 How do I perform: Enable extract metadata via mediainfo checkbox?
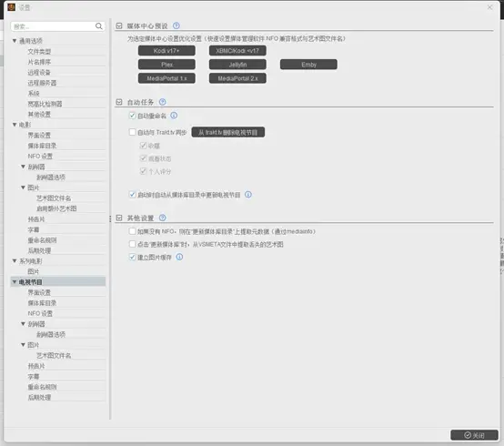coord(132,231)
